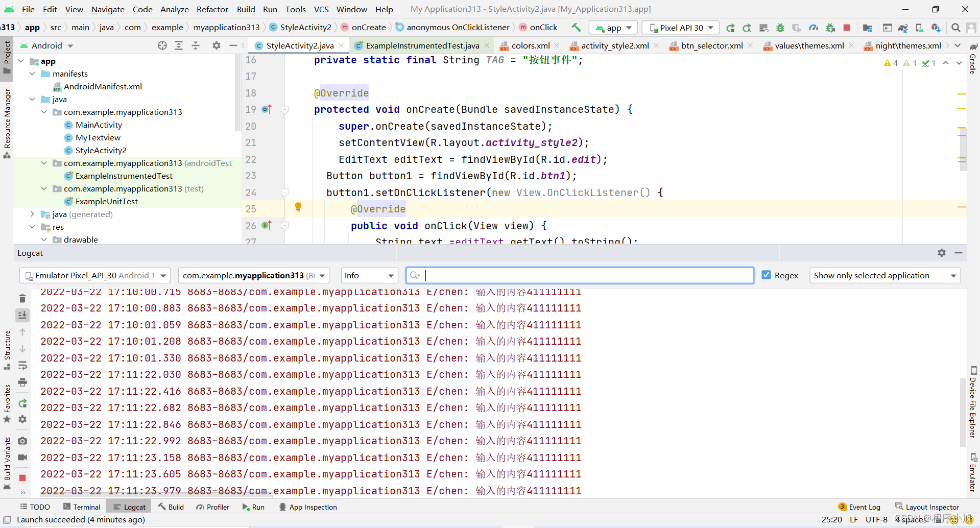Toggle scroll to end in Logcat
This screenshot has height=528, width=980.
click(x=22, y=315)
